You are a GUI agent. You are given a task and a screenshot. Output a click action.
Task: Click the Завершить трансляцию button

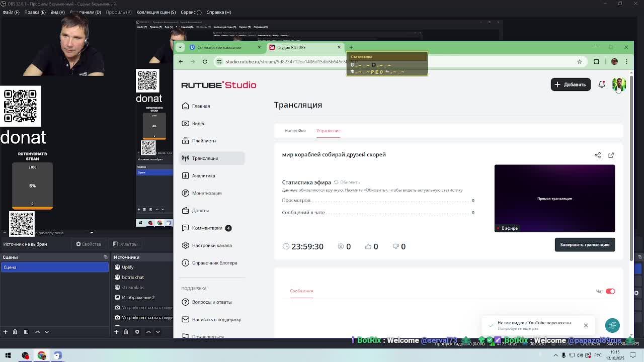coord(585,245)
